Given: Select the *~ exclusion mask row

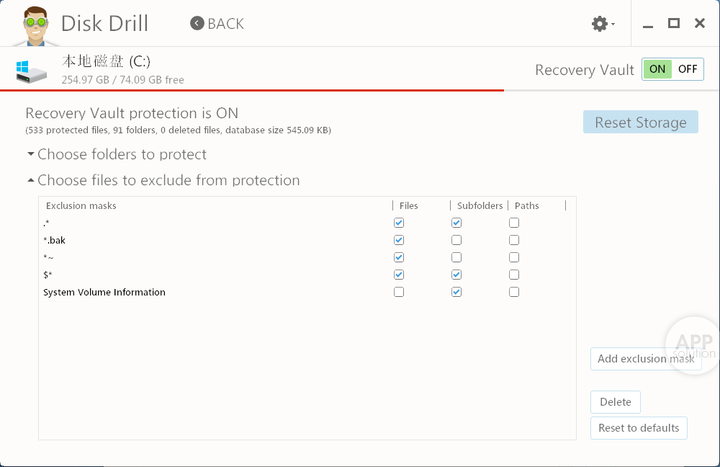Looking at the screenshot, I should pyautogui.click(x=307, y=257).
